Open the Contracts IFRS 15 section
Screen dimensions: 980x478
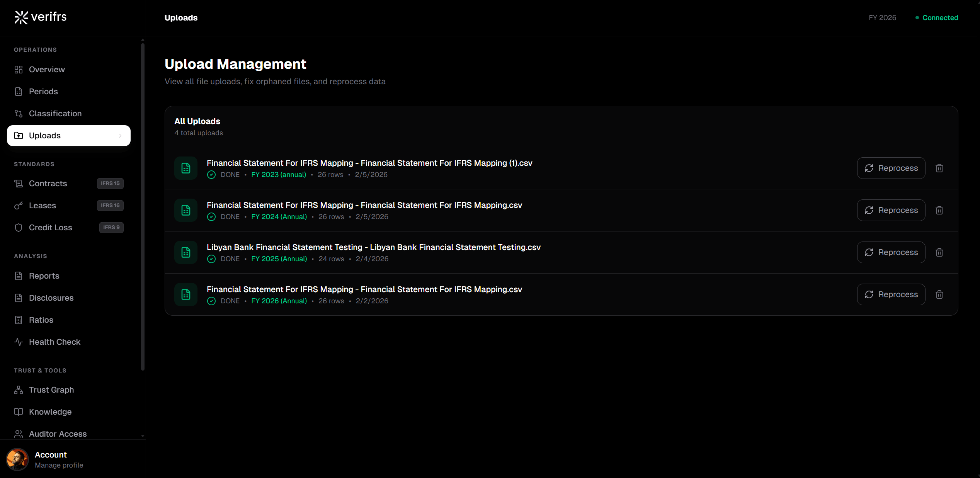point(48,184)
